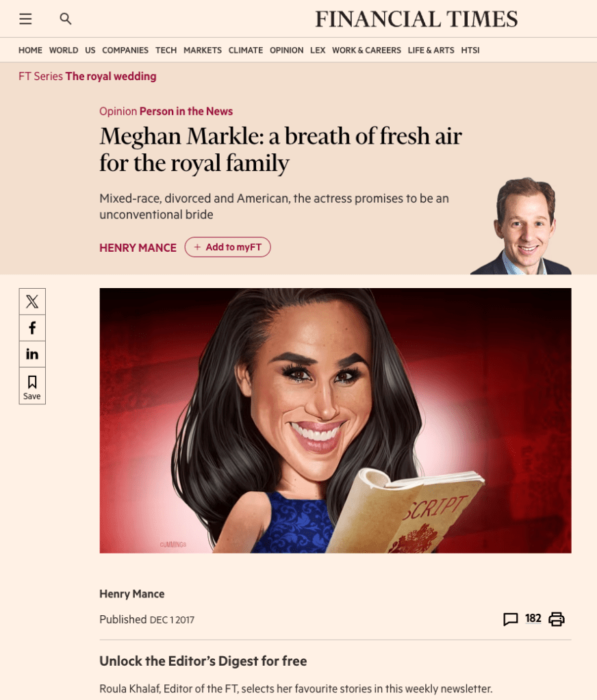597x700 pixels.
Task: Open the Meghan Markle caricature illustration
Action: pos(335,421)
